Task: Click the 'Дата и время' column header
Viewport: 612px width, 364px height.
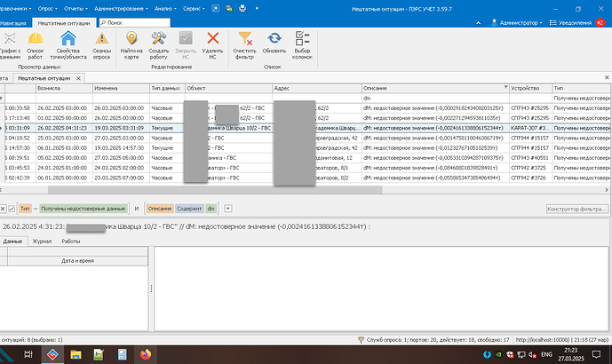Action: [x=77, y=261]
